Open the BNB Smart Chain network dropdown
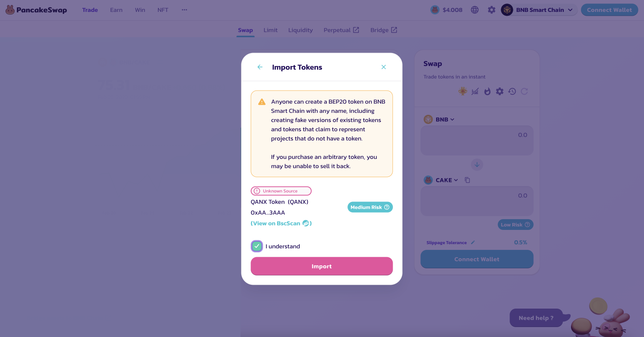The image size is (644, 337). (x=539, y=10)
